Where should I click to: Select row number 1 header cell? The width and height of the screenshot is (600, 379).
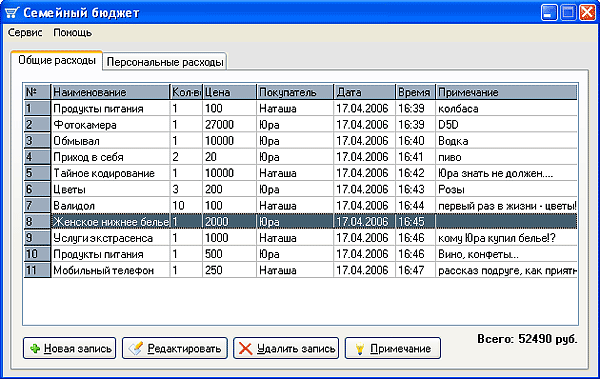tap(37, 108)
